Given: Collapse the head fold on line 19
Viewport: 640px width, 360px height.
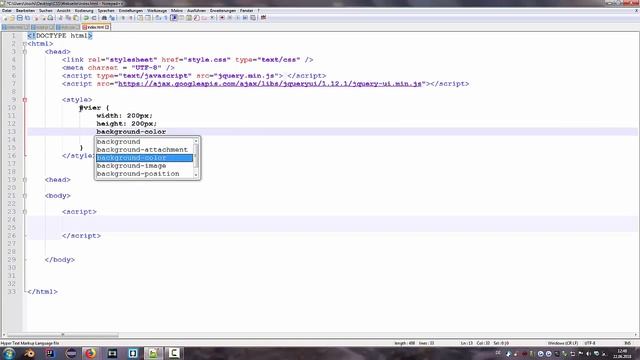Looking at the screenshot, I should point(25,180).
